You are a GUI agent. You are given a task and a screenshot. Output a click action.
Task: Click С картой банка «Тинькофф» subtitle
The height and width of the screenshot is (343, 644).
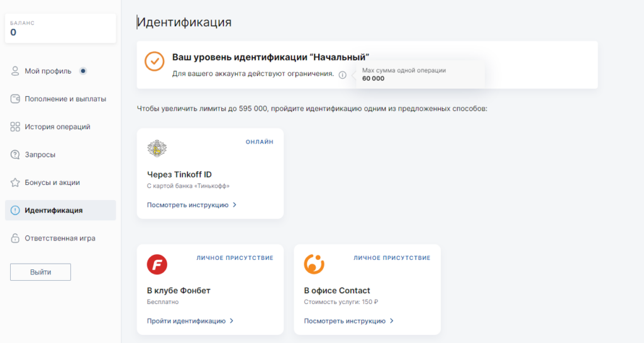(x=188, y=186)
